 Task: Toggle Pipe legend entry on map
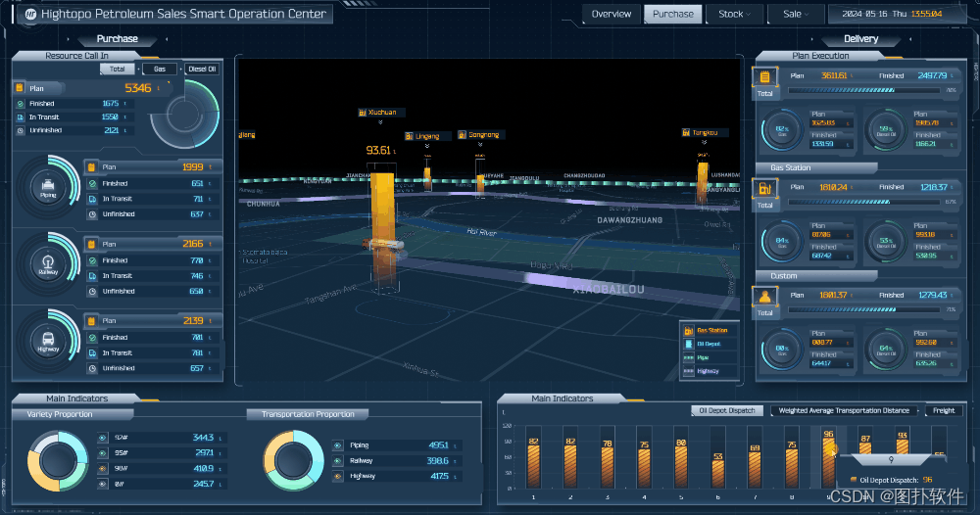click(709, 357)
